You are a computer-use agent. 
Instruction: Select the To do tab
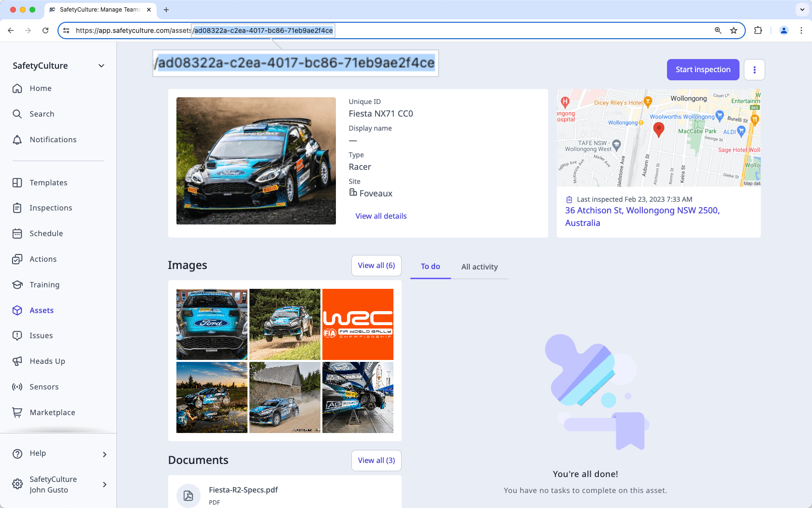(430, 267)
